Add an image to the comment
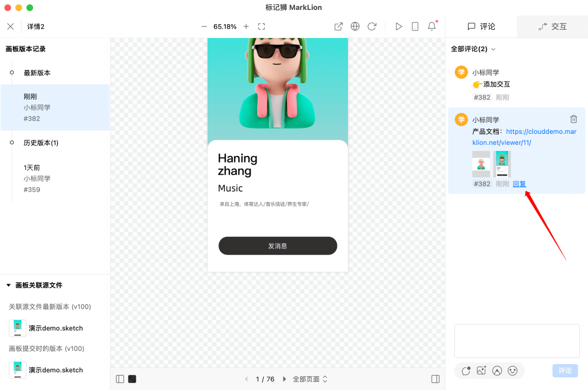 click(x=482, y=371)
